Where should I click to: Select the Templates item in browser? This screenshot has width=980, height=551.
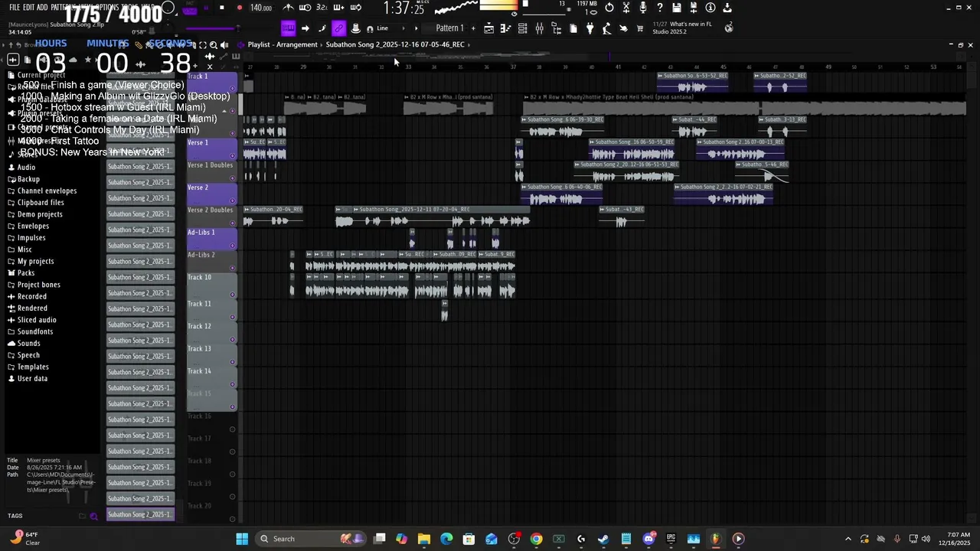(x=33, y=367)
